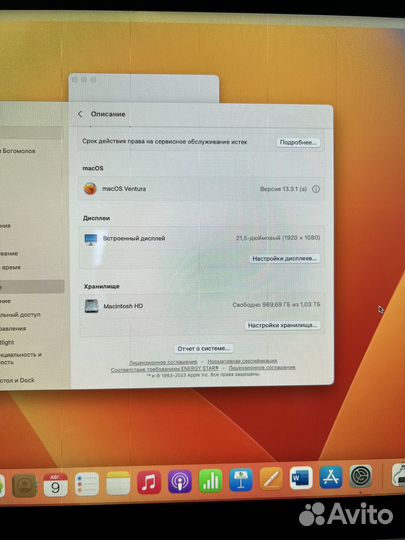Open Настройки хранилища… storage settings
Viewport: 405px width, 540px height.
tap(282, 325)
